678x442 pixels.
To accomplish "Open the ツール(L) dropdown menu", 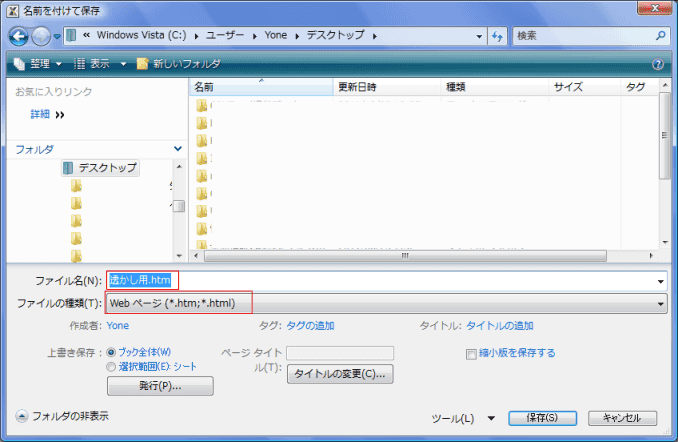I will [463, 418].
